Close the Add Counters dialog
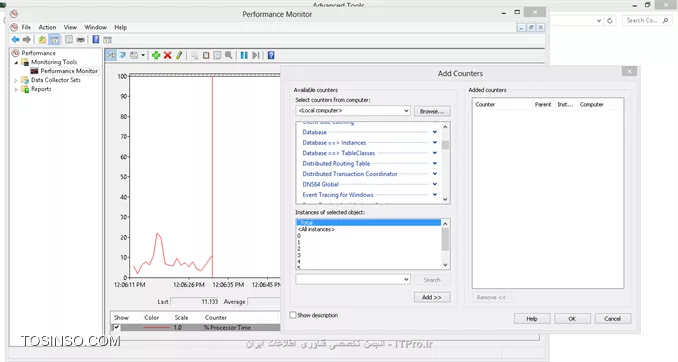Screen dimensions: 678x362 pyautogui.click(x=629, y=71)
